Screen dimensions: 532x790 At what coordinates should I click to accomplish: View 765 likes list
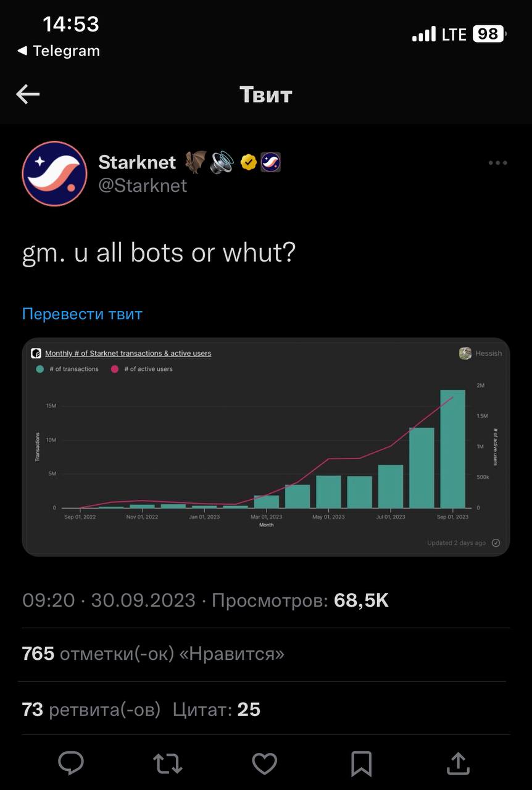152,654
